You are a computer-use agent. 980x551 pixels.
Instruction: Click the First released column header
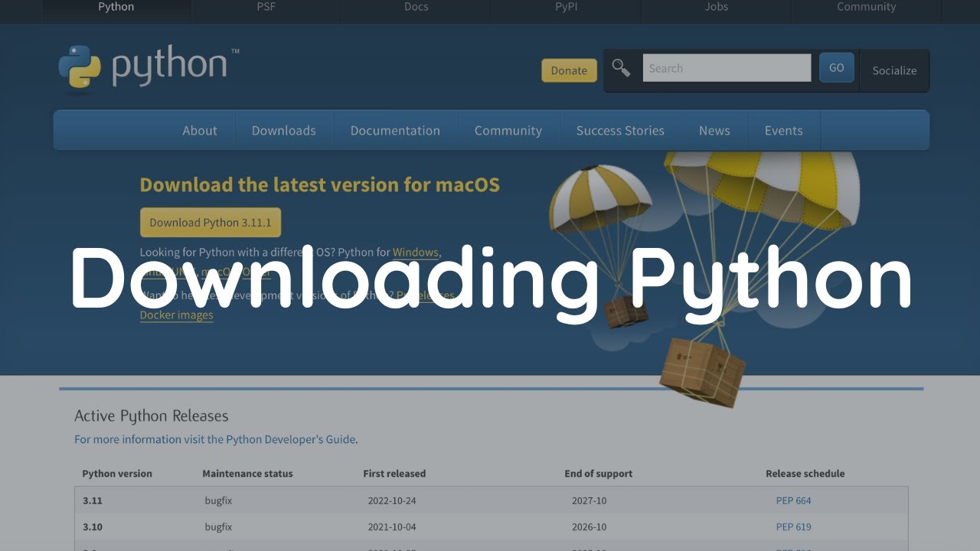pyautogui.click(x=394, y=474)
